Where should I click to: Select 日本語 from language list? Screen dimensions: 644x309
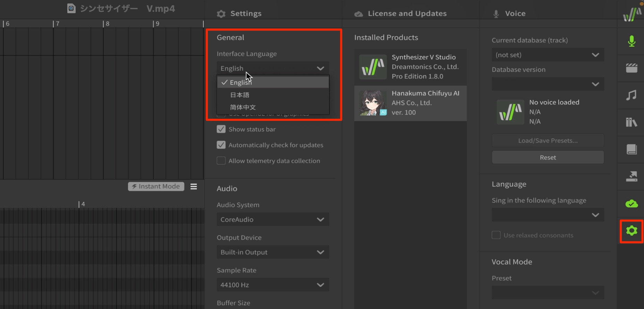click(x=273, y=95)
